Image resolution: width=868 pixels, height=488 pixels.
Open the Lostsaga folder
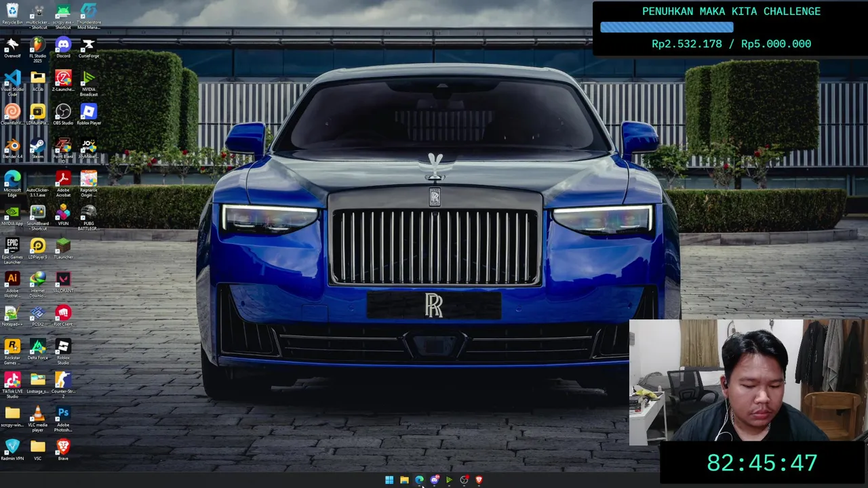pos(37,383)
